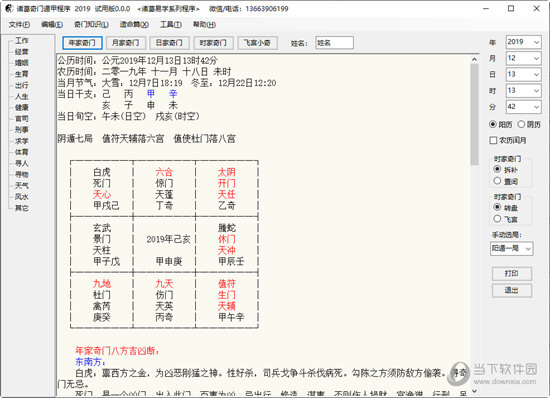The height and width of the screenshot is (398, 550).
Task: Select 寻人 in the topic tree
Action: click(21, 163)
